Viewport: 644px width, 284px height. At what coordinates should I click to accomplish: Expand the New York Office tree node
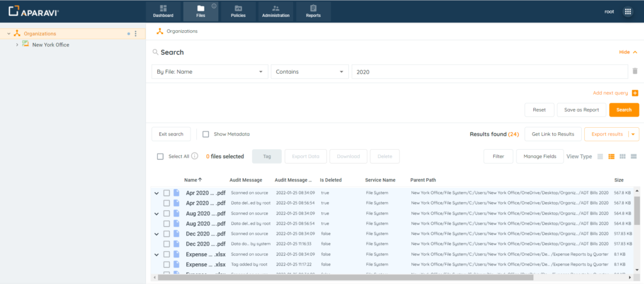(x=17, y=45)
